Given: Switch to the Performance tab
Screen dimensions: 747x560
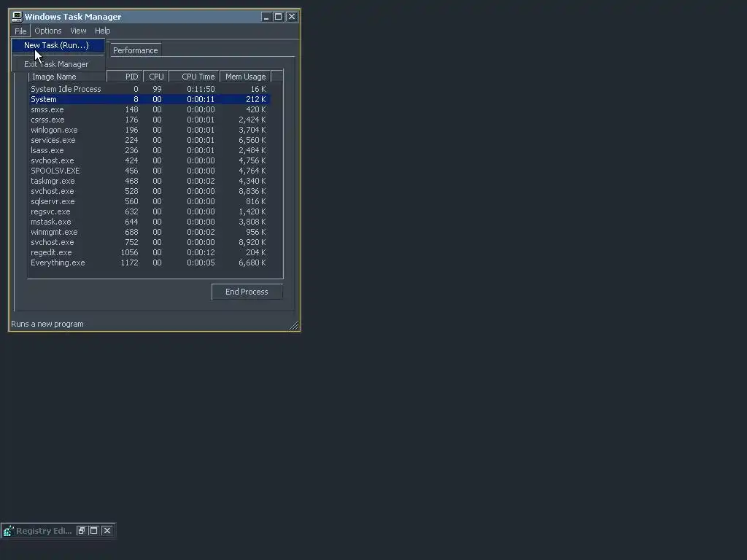Looking at the screenshot, I should pyautogui.click(x=135, y=50).
